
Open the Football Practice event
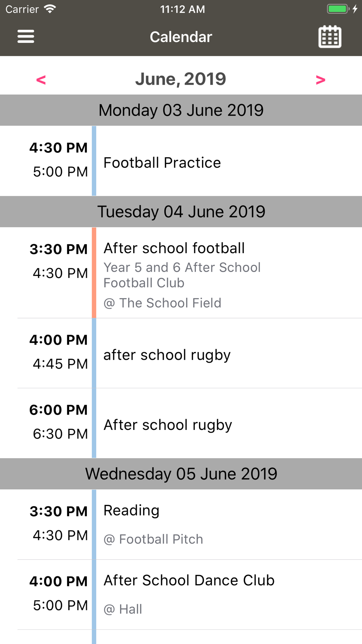162,163
